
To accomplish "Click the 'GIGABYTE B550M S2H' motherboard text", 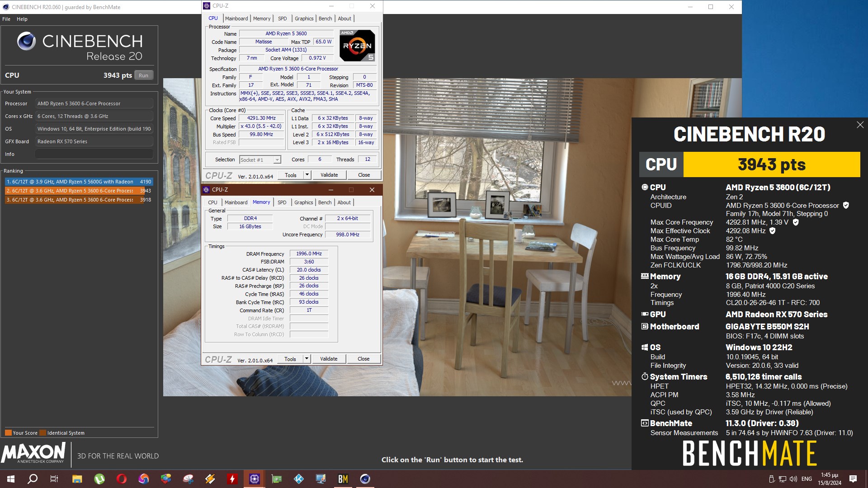I will tap(767, 326).
